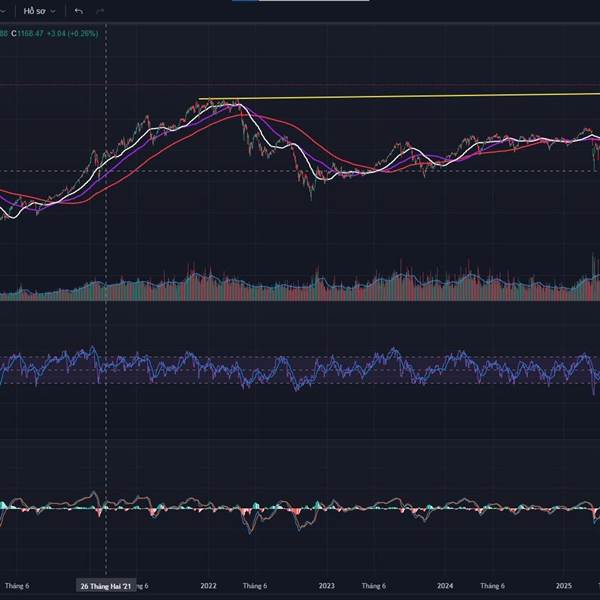The image size is (600, 600).
Task: Click the closing price value in legend
Action: (31, 34)
